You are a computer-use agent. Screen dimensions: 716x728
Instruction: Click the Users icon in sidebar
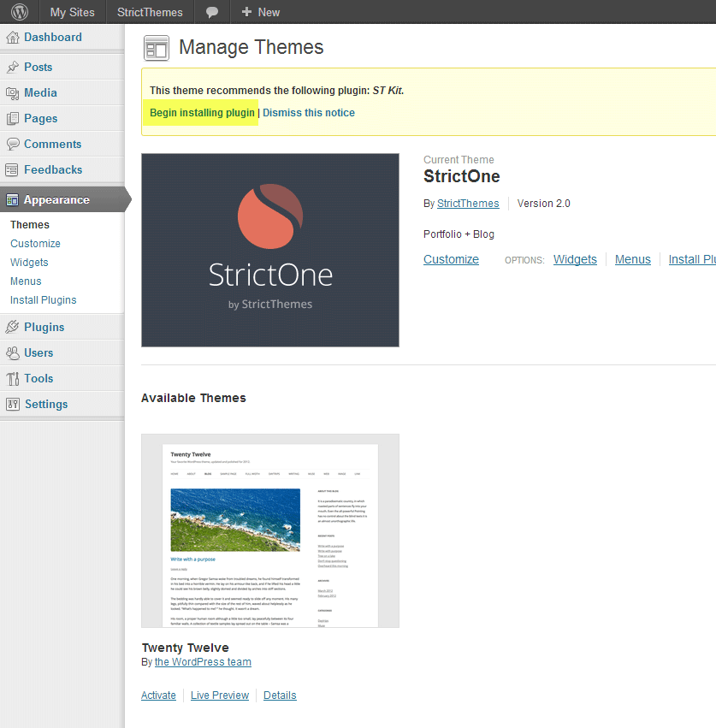tap(13, 353)
